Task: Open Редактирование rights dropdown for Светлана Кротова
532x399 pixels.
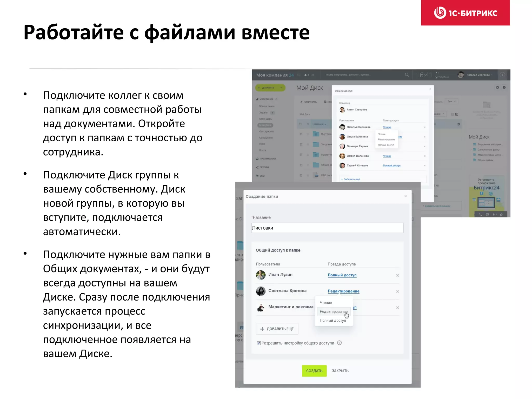Action: tap(343, 291)
